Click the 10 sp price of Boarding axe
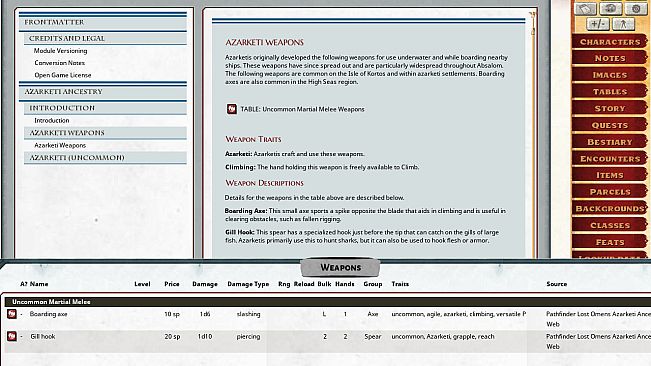Viewport: 651px width, 366px height. coord(172,314)
